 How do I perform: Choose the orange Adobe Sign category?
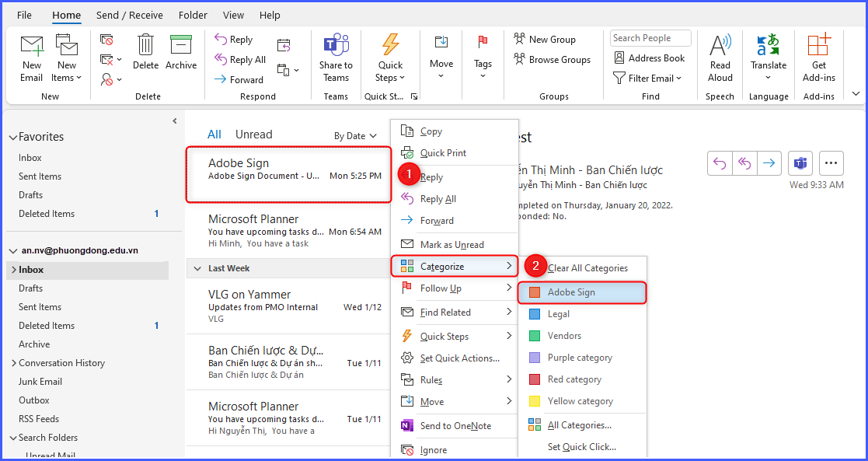pos(582,292)
